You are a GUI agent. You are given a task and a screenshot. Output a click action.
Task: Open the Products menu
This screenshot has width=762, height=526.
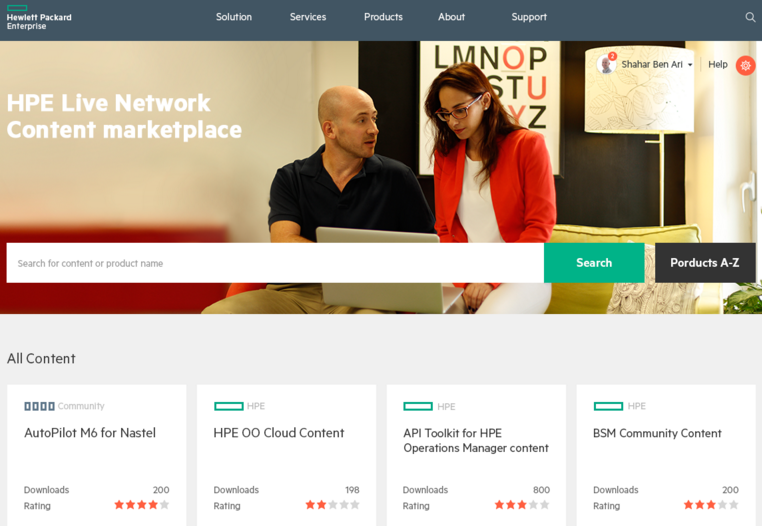(383, 17)
